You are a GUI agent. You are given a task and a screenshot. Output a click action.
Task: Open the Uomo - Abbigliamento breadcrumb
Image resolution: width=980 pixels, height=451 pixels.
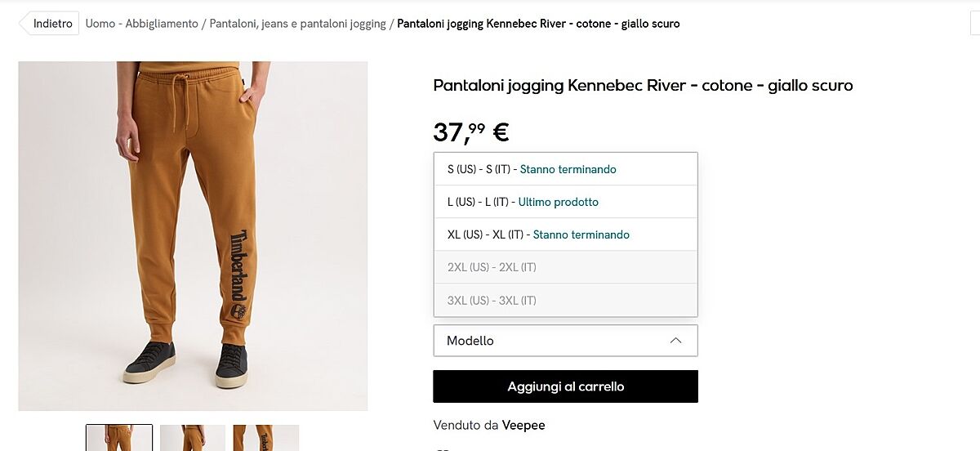[x=141, y=24]
